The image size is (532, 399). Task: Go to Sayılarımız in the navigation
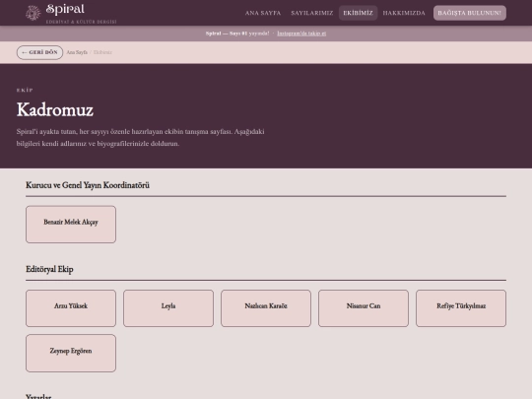[312, 13]
